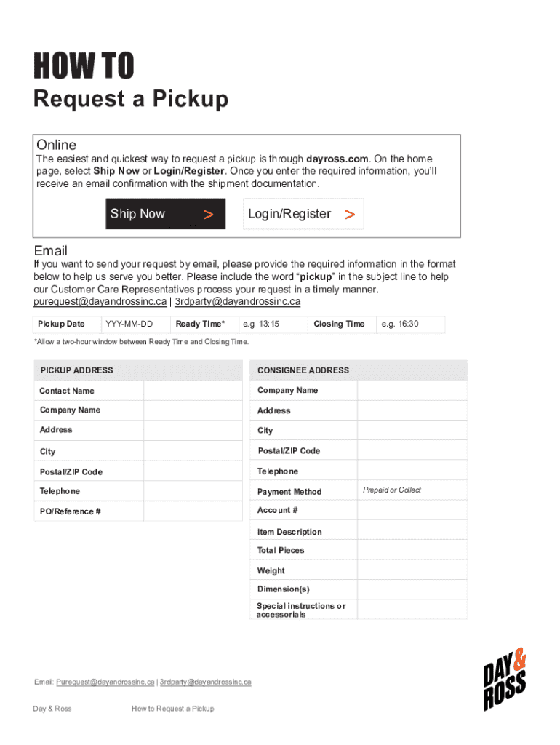Click the Day & Ross logo
Viewport: 560px width, 745px height.
[505, 680]
